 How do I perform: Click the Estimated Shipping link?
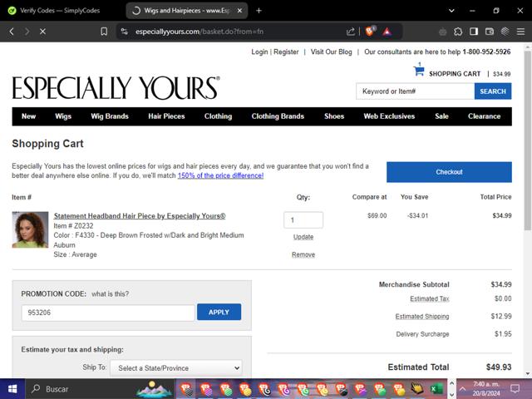pos(422,316)
